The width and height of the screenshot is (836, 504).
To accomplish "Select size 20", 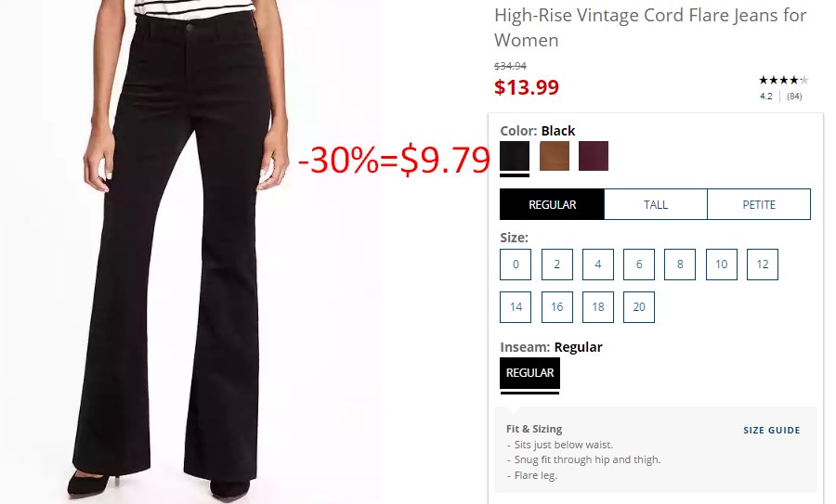I will (639, 307).
